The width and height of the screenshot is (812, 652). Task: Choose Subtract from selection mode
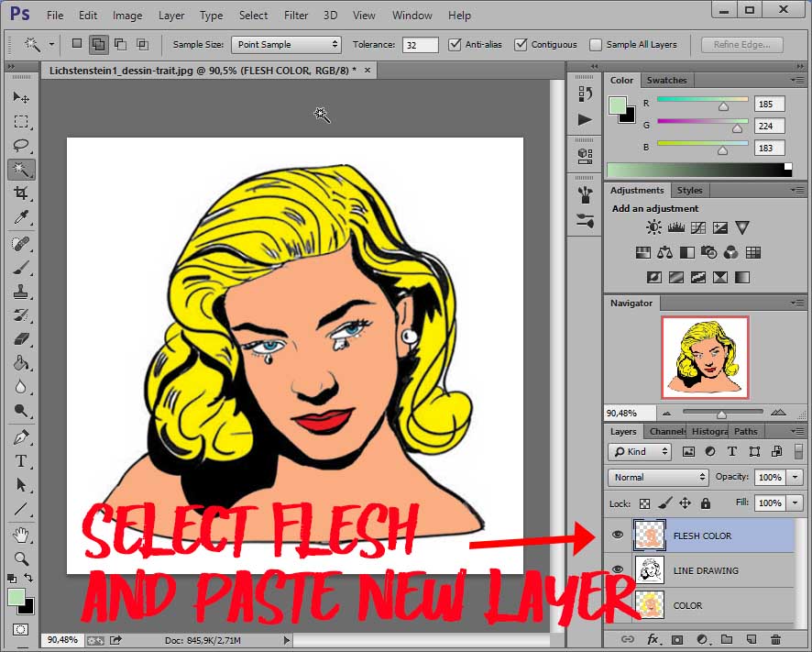coord(120,45)
